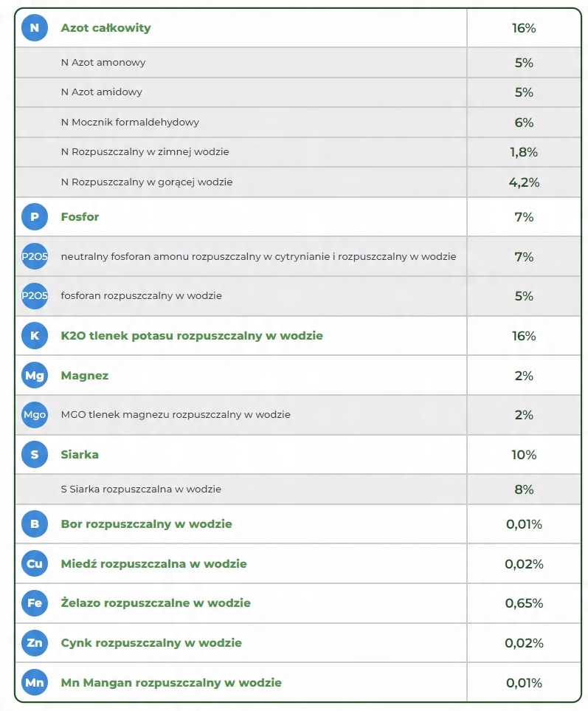Image resolution: width=588 pixels, height=711 pixels.
Task: Click the blue P phosphorus icon
Action: [x=35, y=217]
